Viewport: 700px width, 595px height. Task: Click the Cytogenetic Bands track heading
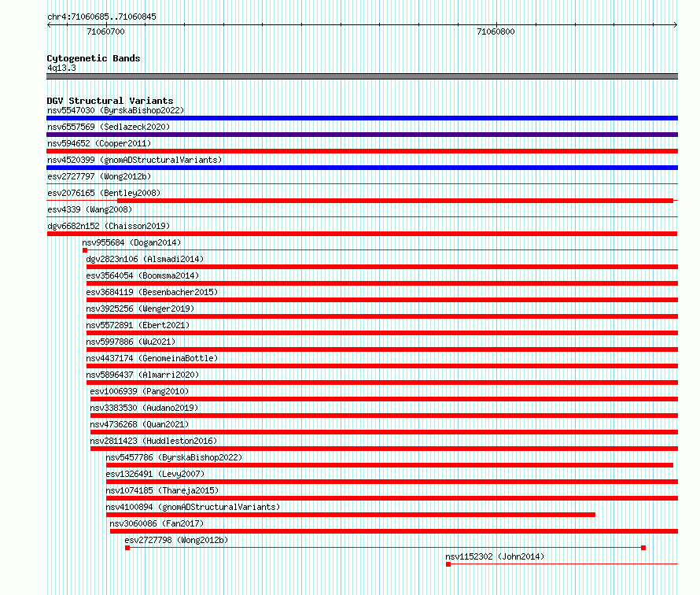(x=94, y=58)
